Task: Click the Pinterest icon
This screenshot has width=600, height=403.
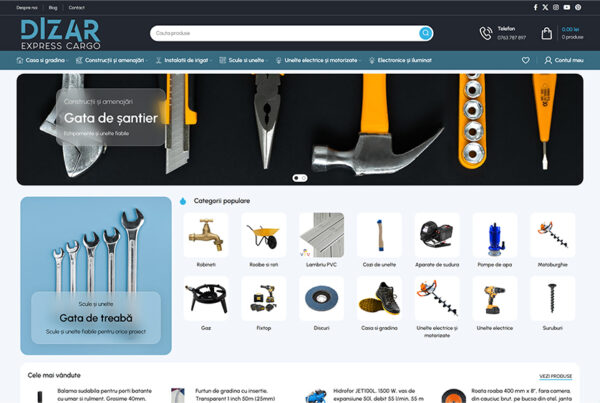Action: click(x=578, y=7)
